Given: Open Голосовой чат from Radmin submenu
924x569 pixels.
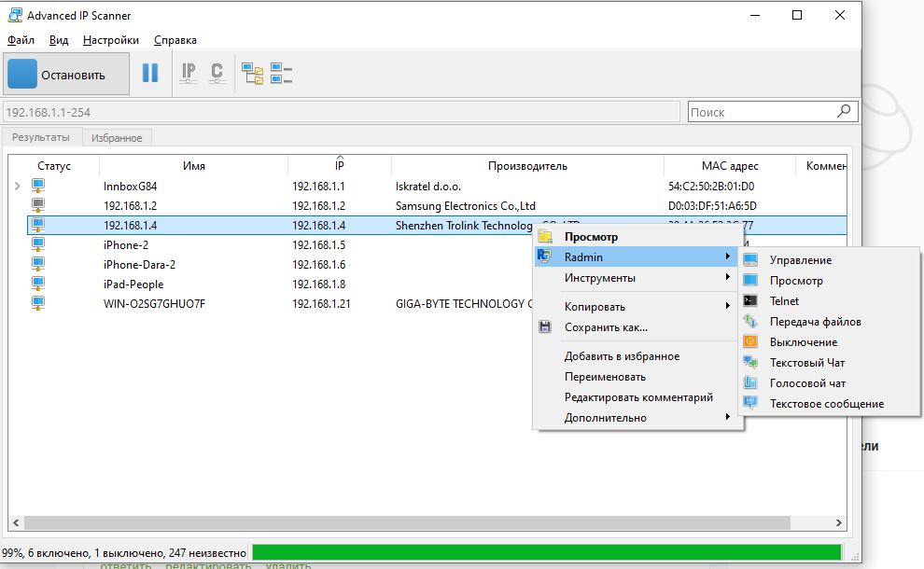Looking at the screenshot, I should coord(807,383).
